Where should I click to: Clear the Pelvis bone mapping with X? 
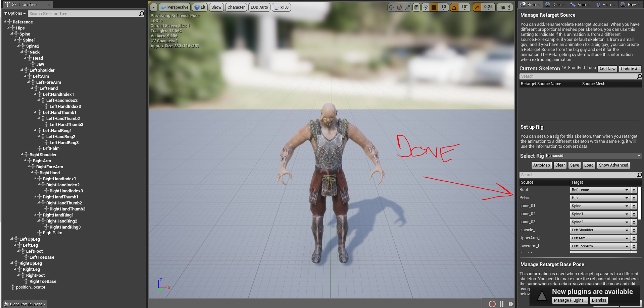tap(634, 198)
